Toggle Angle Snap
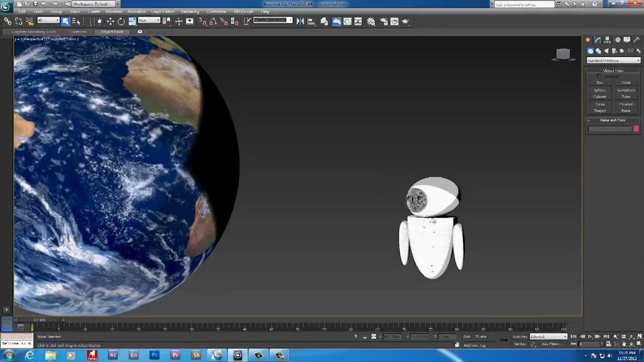 click(213, 21)
